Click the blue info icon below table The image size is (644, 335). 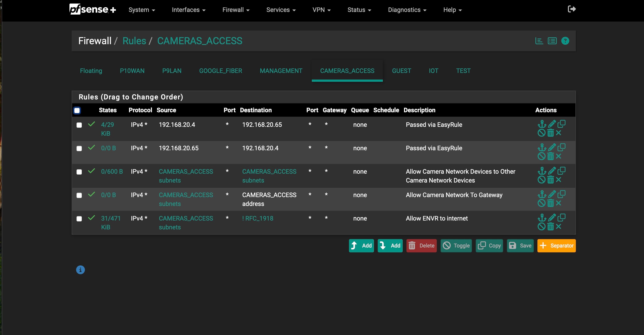[x=80, y=270]
